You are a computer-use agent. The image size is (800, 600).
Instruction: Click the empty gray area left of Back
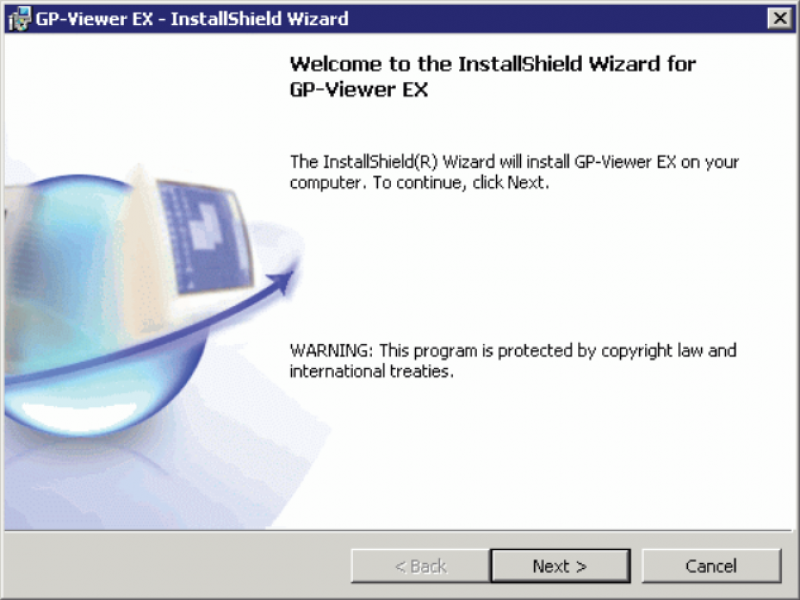(178, 565)
